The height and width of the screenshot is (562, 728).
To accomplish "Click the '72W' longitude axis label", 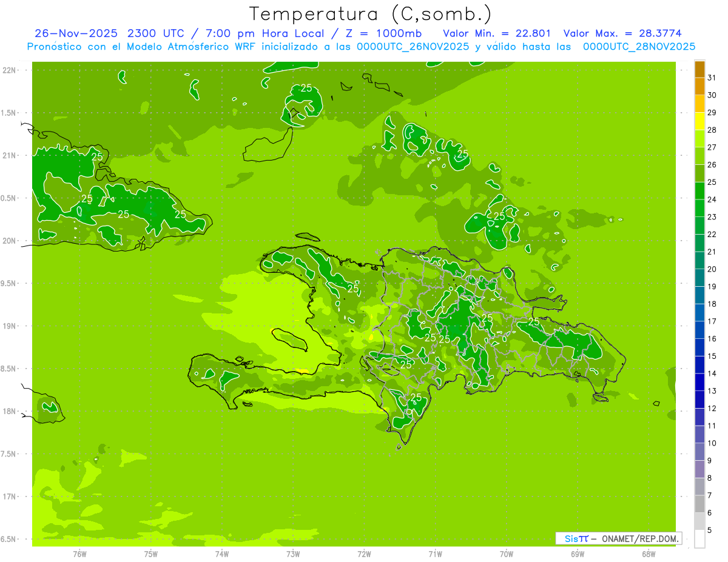I will pyautogui.click(x=364, y=554).
